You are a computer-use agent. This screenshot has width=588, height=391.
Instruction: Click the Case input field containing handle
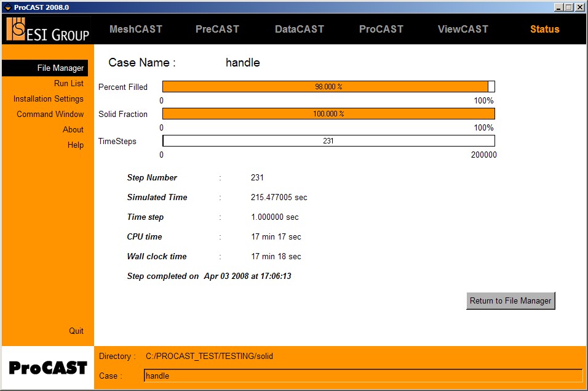(x=363, y=376)
